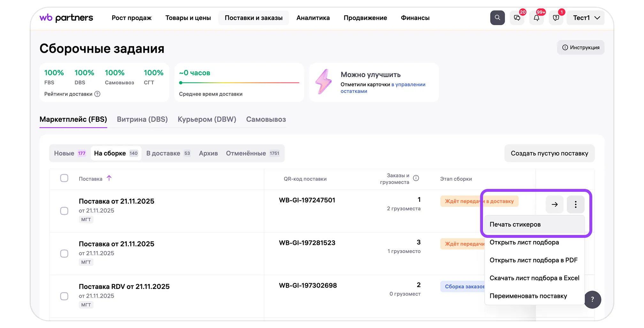The height and width of the screenshot is (328, 644).
Task: Open support question icon with 1 badge
Action: (x=556, y=18)
